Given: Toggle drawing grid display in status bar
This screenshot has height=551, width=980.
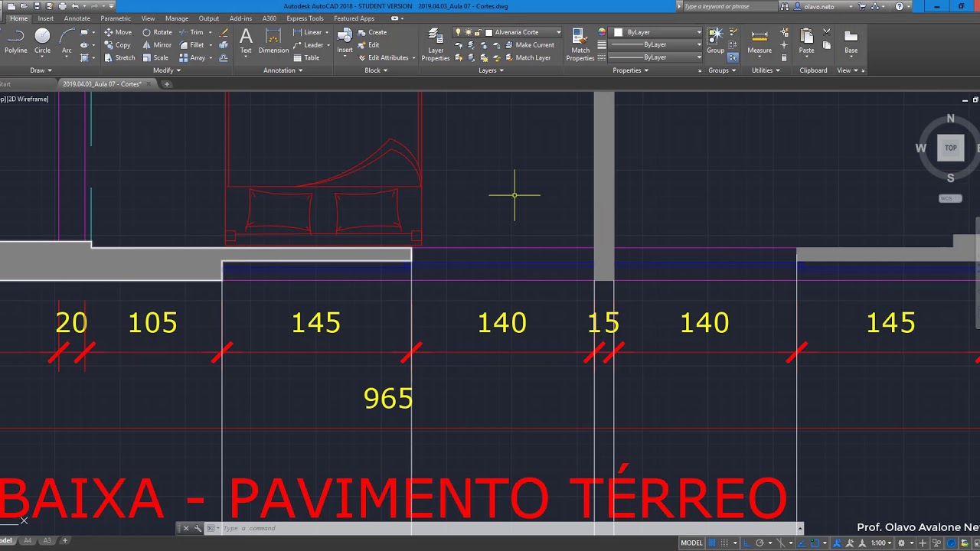Looking at the screenshot, I should click(x=713, y=543).
